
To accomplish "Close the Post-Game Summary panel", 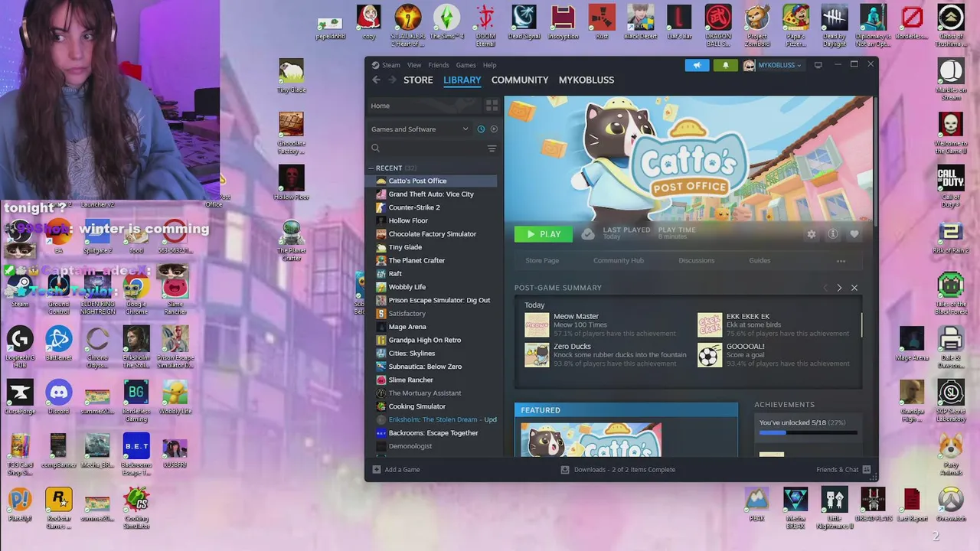I will pyautogui.click(x=854, y=288).
